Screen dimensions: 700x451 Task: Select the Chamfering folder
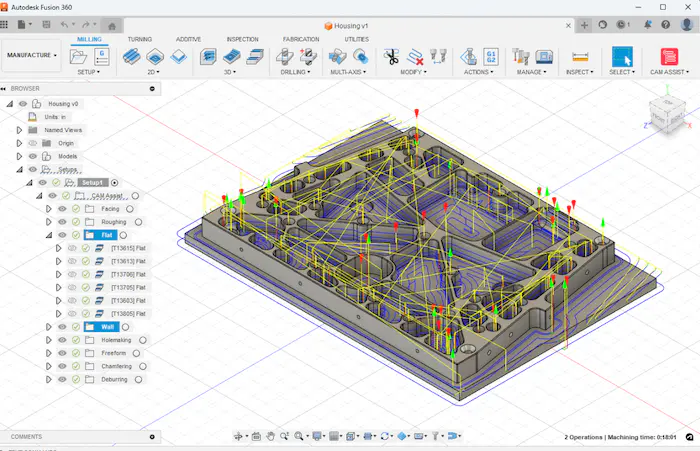pos(117,366)
